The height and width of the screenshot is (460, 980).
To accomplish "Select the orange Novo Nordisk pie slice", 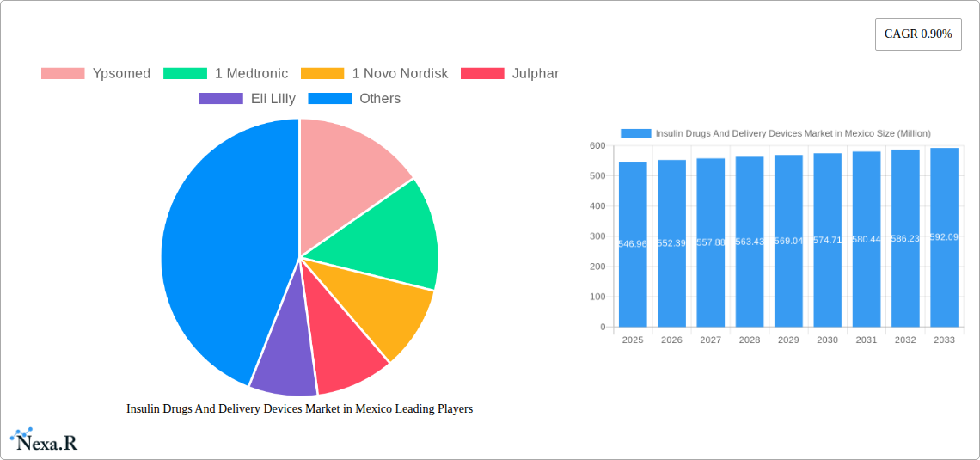I will click(377, 306).
